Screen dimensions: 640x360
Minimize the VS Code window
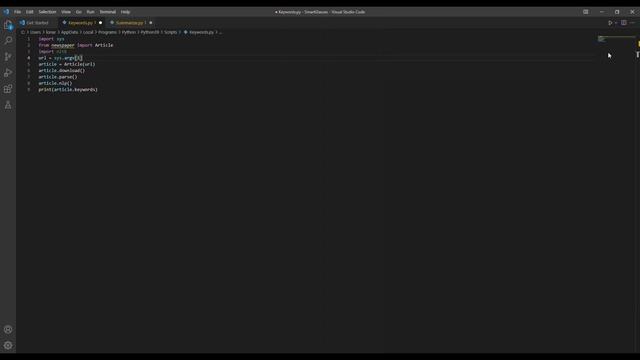point(602,12)
